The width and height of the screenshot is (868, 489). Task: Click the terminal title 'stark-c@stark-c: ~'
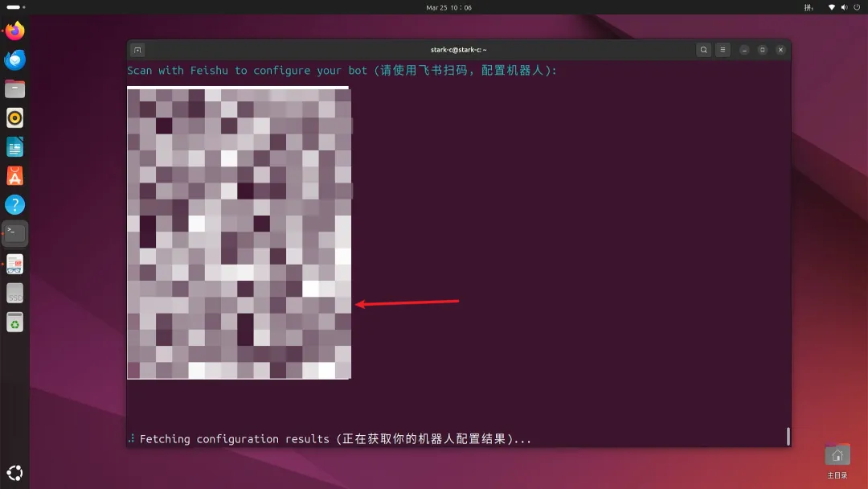pyautogui.click(x=458, y=50)
